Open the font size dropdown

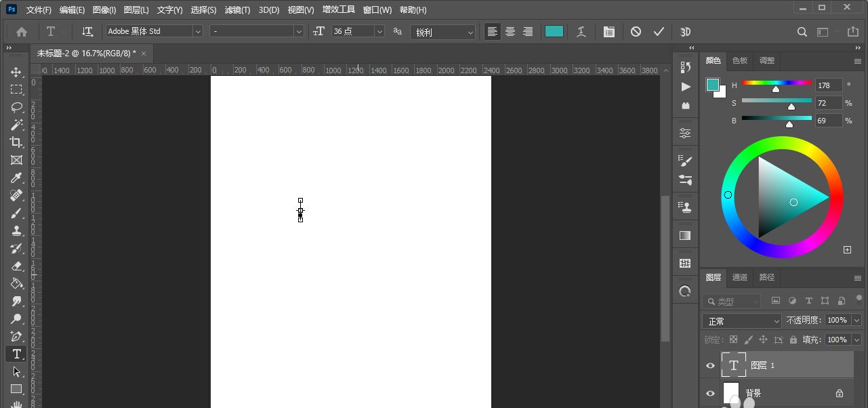coord(379,31)
